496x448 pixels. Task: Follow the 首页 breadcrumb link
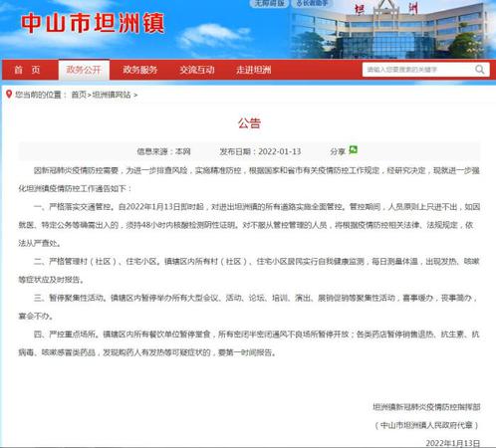pos(79,95)
